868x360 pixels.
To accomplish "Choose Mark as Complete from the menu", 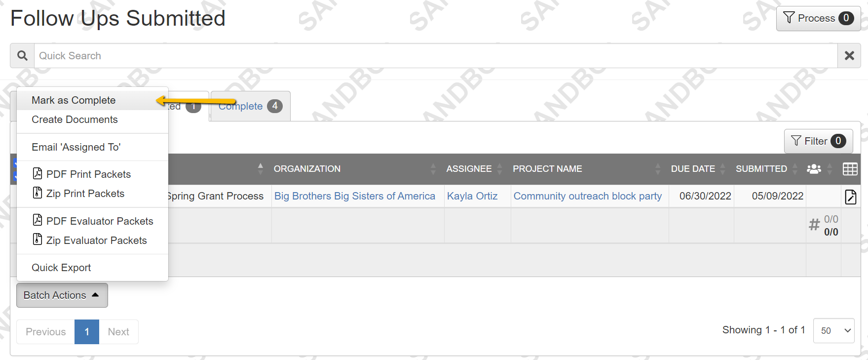I will (x=74, y=100).
